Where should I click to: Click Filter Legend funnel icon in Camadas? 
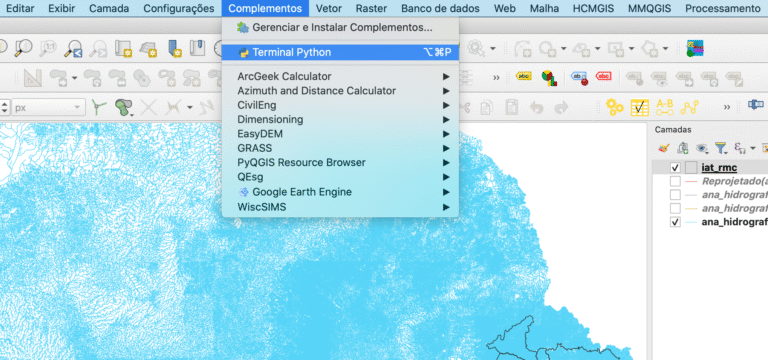coord(720,147)
